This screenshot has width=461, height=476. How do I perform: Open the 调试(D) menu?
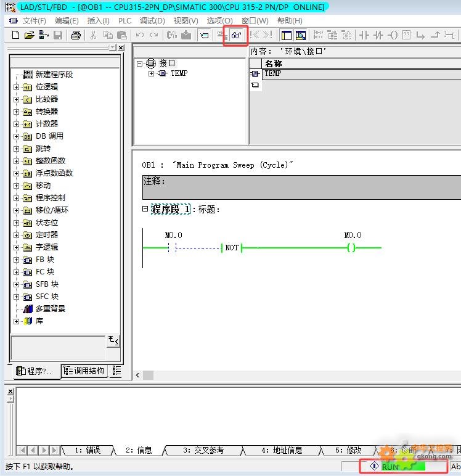(x=152, y=21)
